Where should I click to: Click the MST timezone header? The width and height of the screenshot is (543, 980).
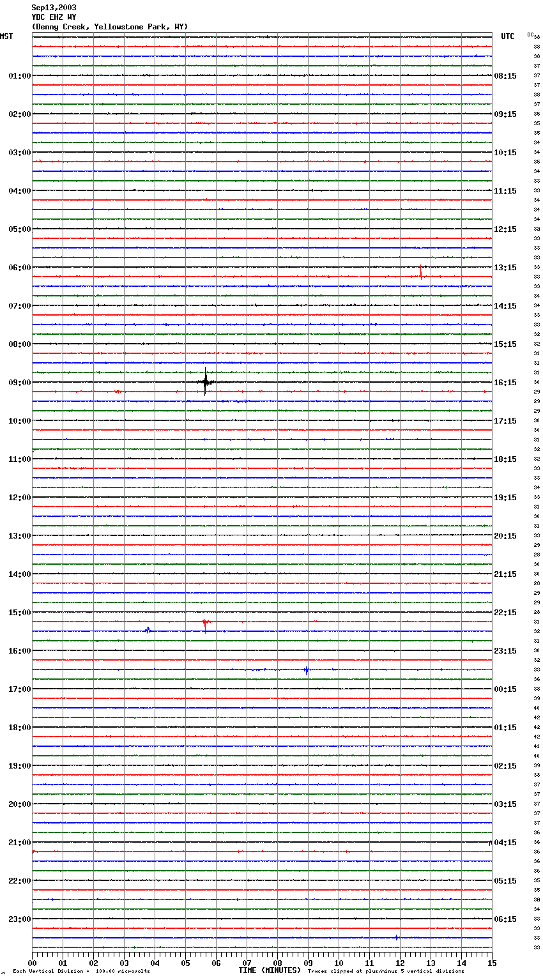(6, 36)
